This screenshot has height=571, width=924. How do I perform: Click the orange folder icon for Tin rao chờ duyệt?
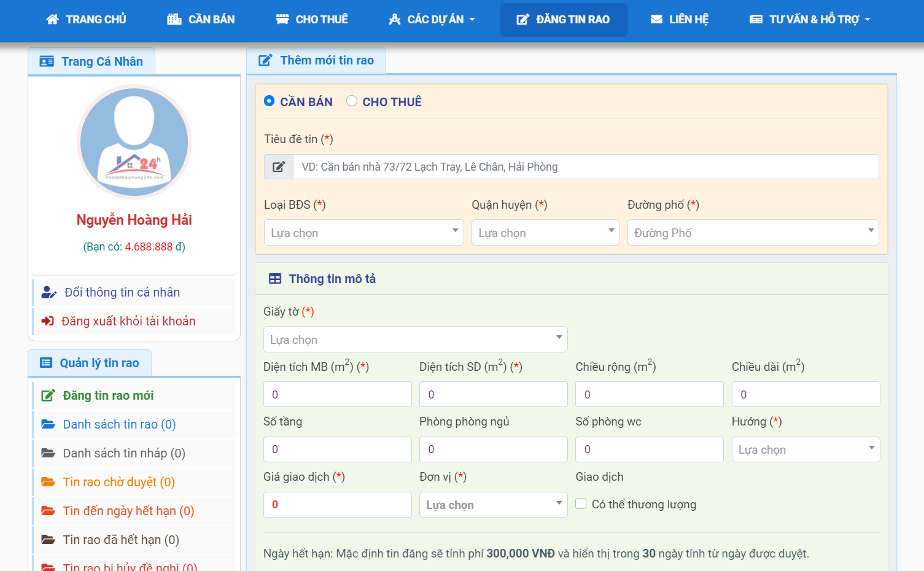[x=48, y=482]
